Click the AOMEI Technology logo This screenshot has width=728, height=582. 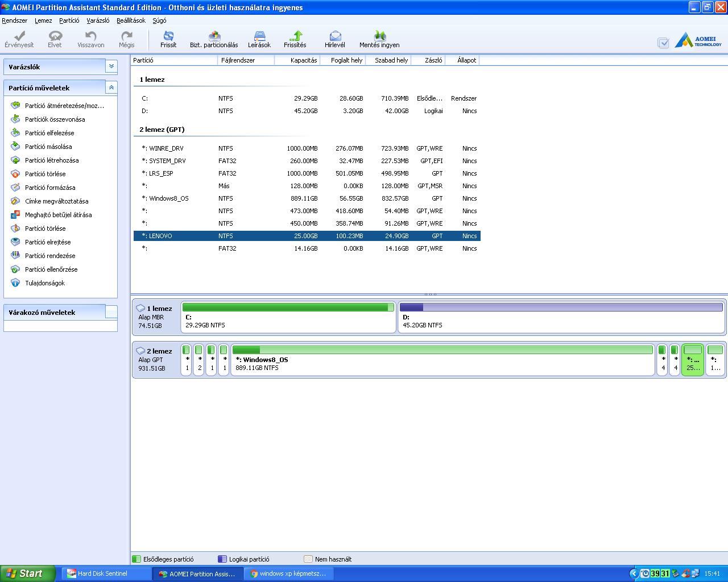point(699,40)
